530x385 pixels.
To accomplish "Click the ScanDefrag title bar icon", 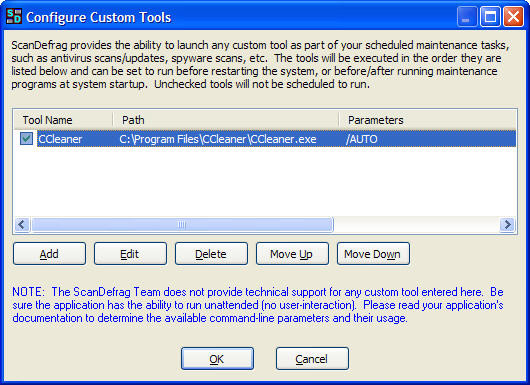I will (x=14, y=17).
